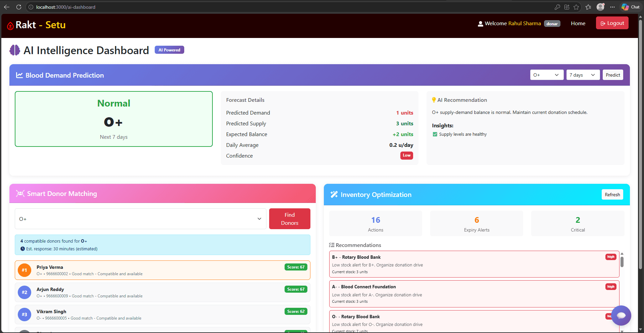This screenshot has height=333, width=644.
Task: Reload the page with the refresh icon
Action: point(19,7)
